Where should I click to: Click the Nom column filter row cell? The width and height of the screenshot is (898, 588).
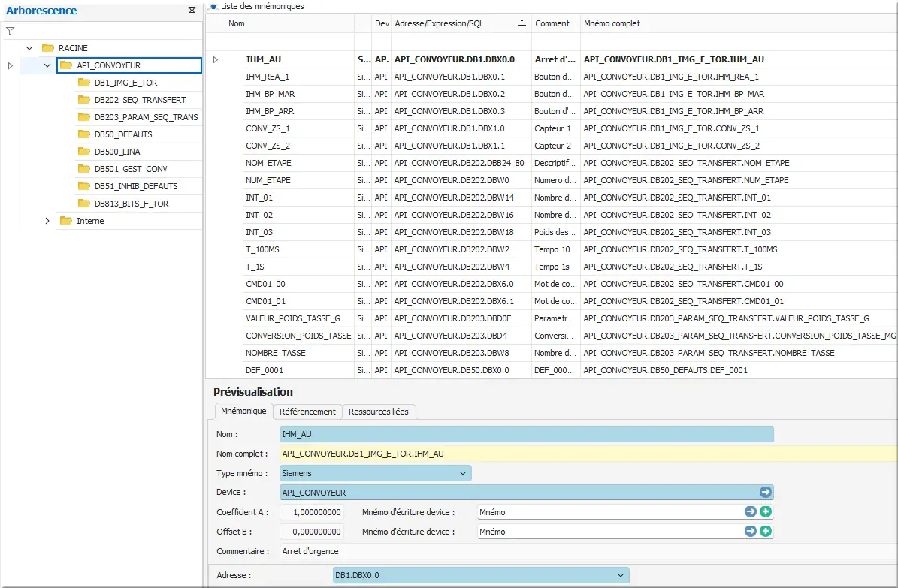290,42
